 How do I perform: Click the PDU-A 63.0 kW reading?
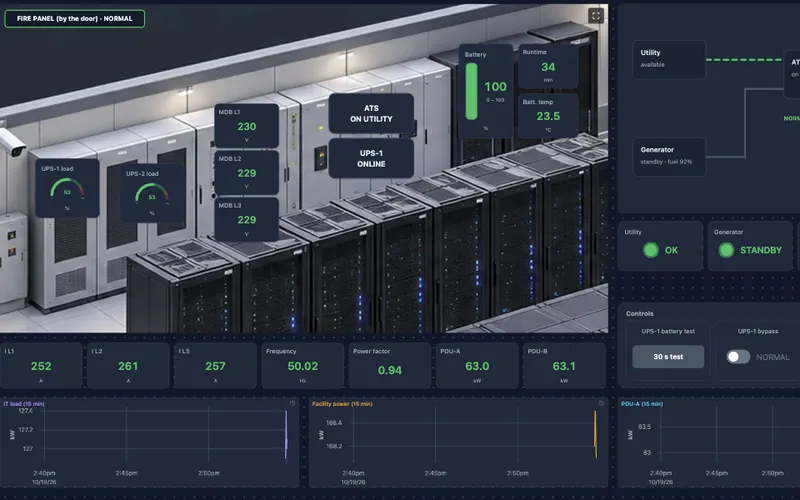click(x=477, y=365)
